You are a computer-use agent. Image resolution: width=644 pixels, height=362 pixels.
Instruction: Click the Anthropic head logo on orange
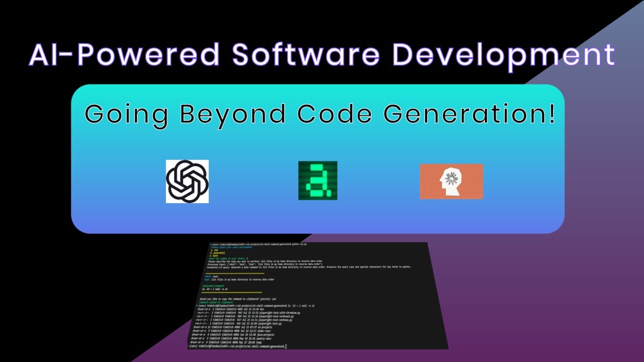[451, 181]
